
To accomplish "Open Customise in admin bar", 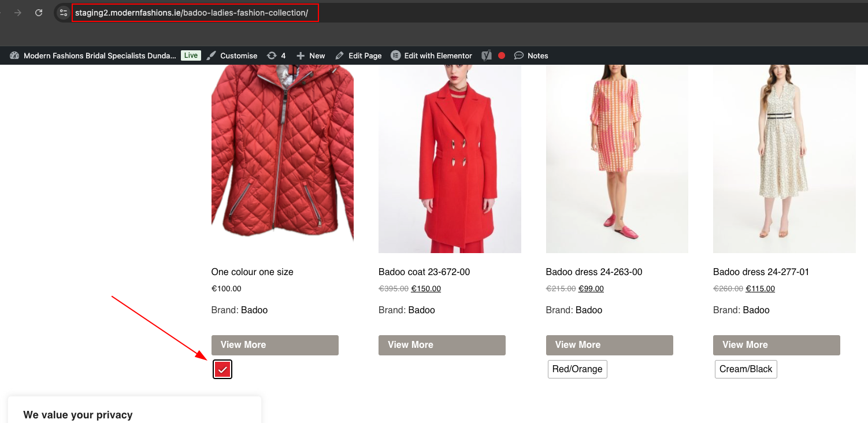I will pyautogui.click(x=239, y=55).
